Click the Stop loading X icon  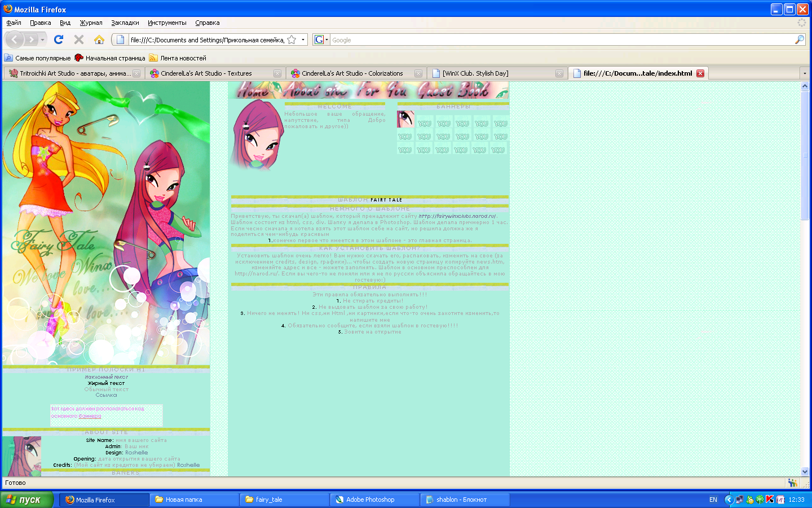[79, 40]
